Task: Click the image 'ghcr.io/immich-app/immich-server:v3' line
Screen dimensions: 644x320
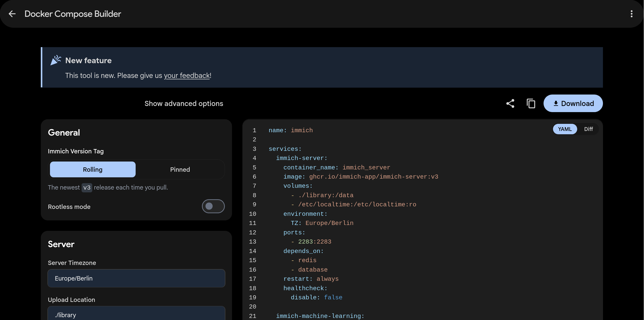Action: click(361, 177)
